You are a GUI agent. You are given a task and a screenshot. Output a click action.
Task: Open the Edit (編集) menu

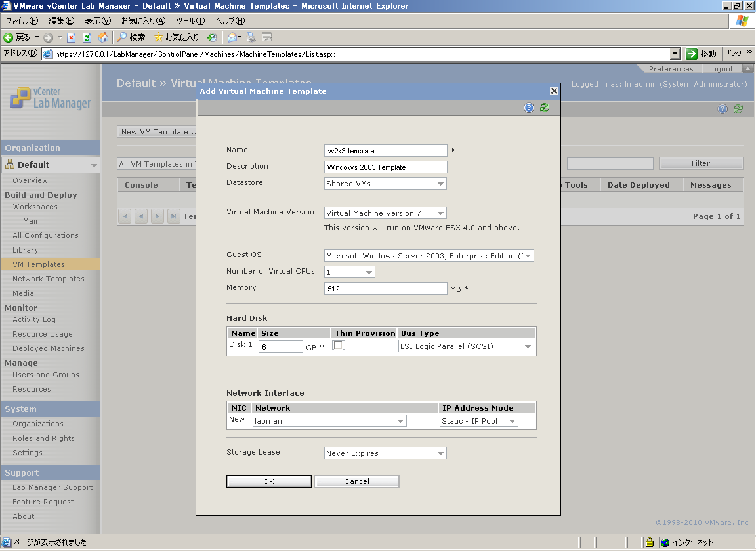(61, 21)
